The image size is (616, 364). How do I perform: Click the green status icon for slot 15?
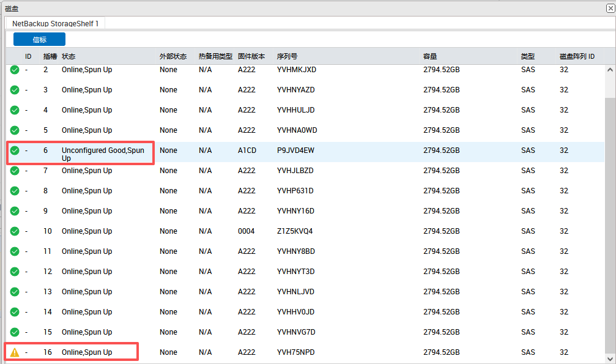15,332
